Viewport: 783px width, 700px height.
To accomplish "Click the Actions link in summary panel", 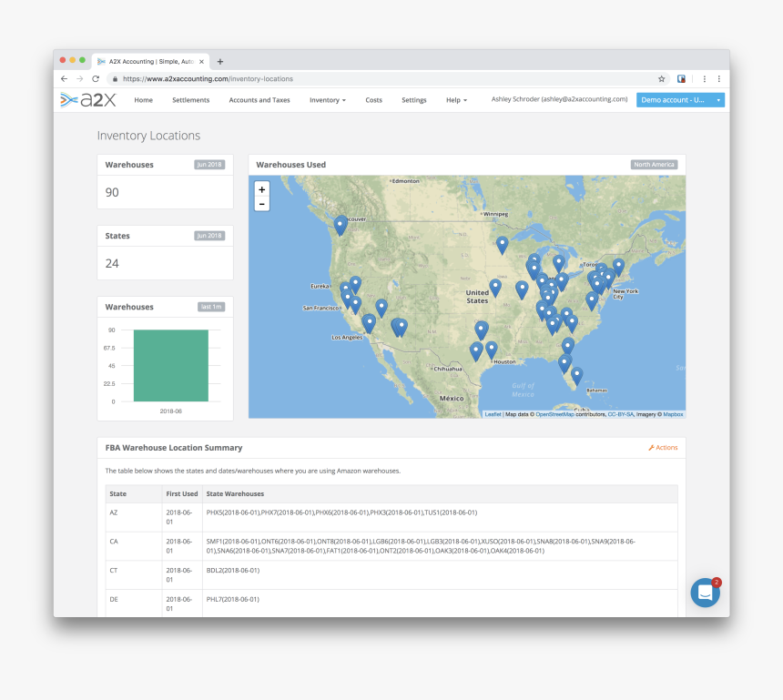I will pyautogui.click(x=663, y=448).
